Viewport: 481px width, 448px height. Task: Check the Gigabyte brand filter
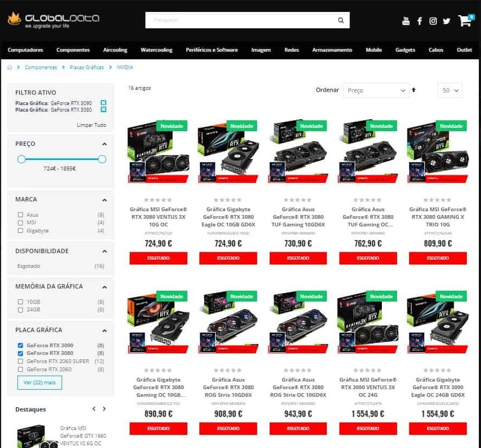[21, 231]
